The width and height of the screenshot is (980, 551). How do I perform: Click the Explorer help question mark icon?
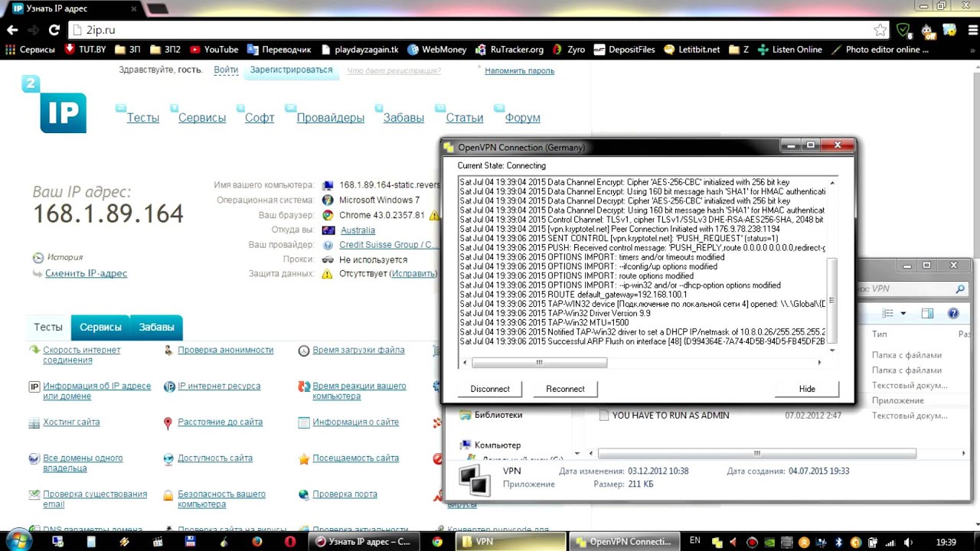pos(953,314)
